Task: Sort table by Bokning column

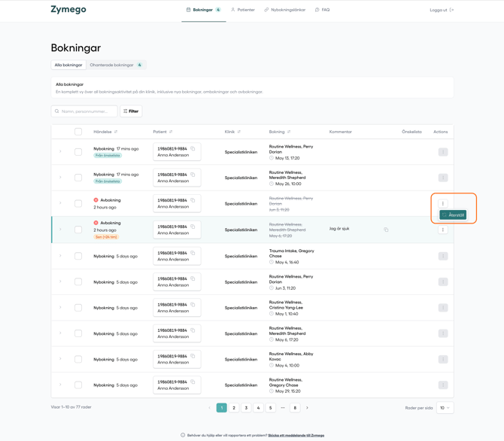Action: (289, 132)
